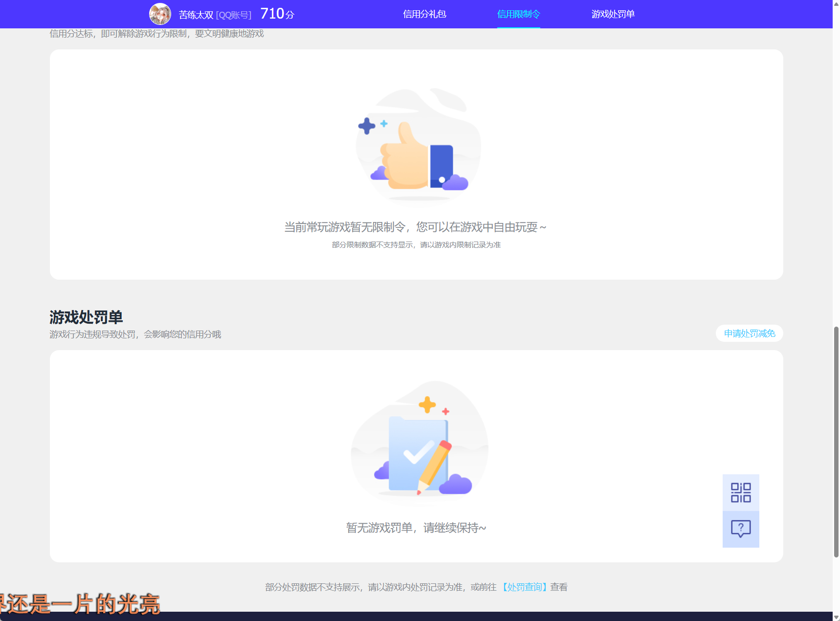Click the scrollbar down arrow

[x=836, y=617]
